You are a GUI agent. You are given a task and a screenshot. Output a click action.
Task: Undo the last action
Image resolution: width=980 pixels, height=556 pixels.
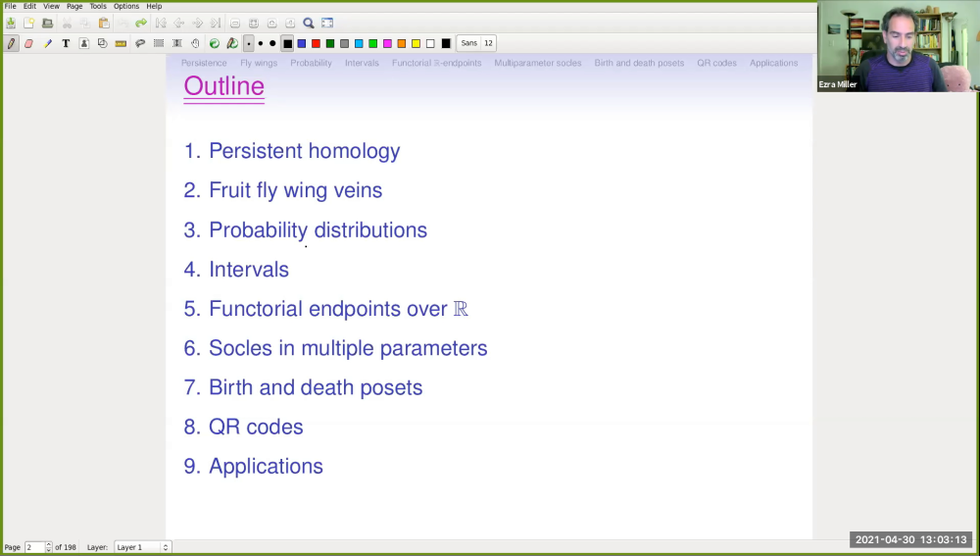123,24
